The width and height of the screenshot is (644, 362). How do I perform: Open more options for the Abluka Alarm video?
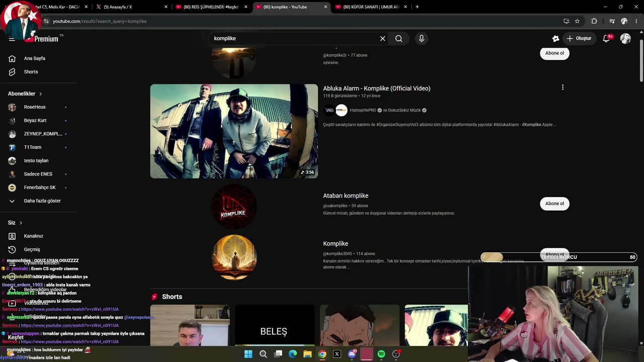(x=562, y=87)
